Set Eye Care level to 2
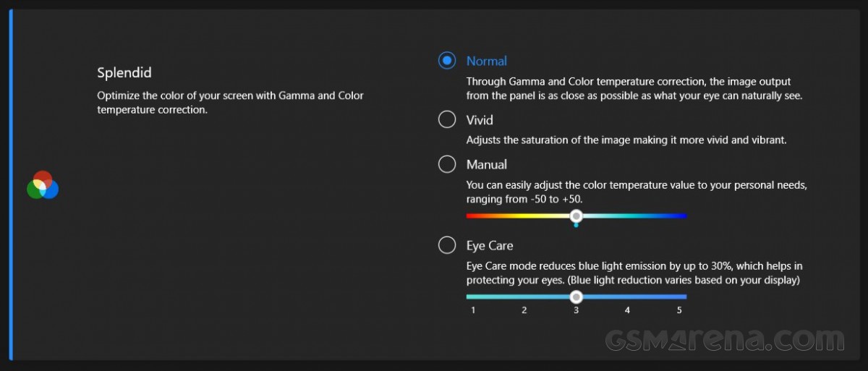 524,297
